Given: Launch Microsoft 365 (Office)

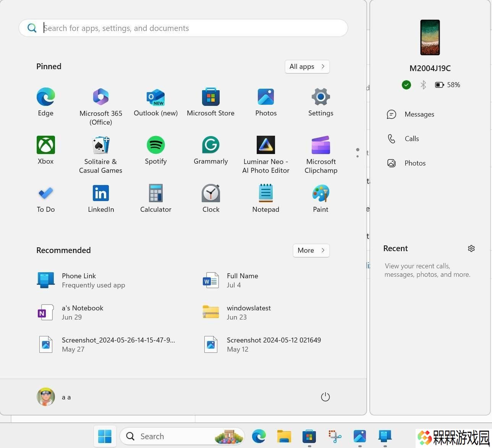Looking at the screenshot, I should (101, 107).
